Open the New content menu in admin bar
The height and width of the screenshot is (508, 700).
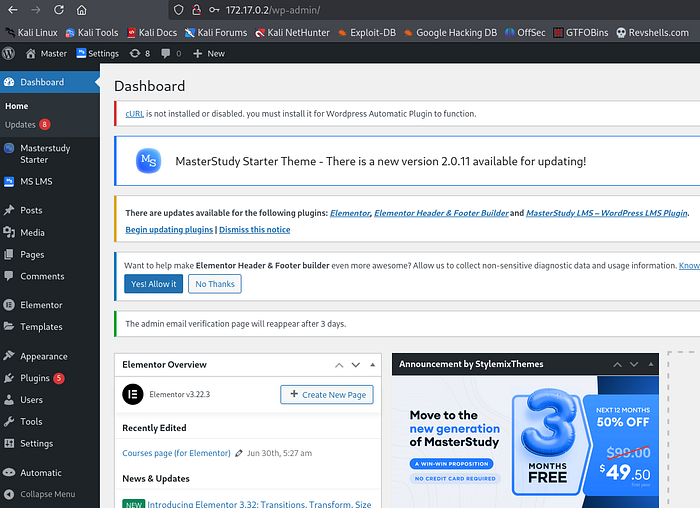click(x=209, y=54)
